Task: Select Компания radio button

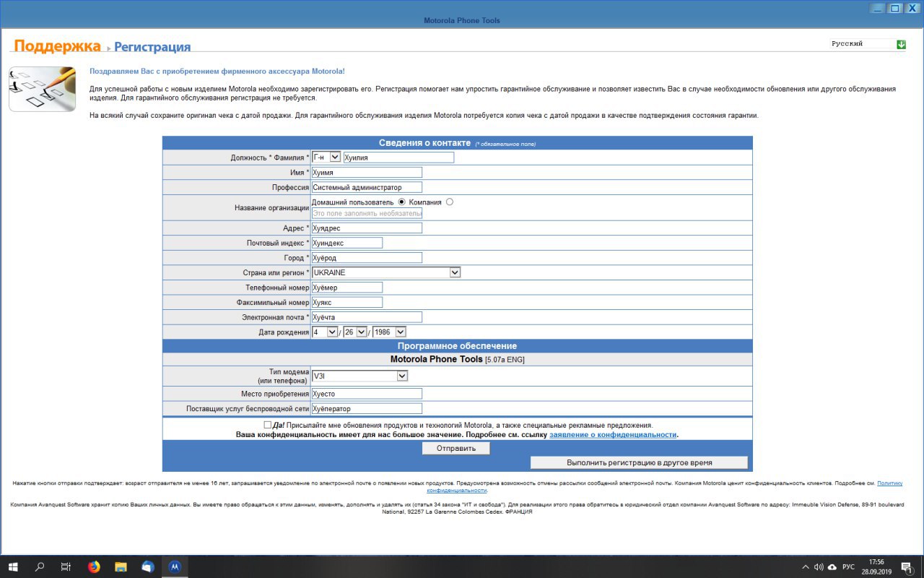Action: tap(450, 202)
